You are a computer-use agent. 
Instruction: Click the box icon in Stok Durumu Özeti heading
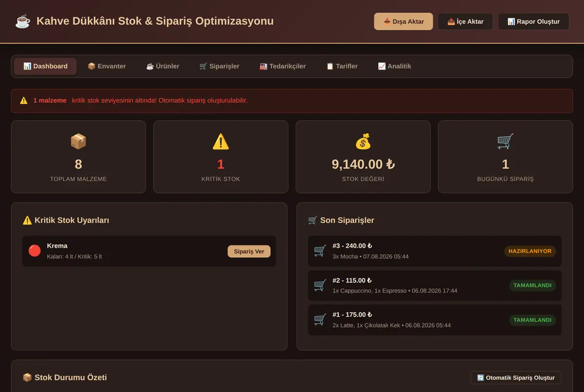27,377
